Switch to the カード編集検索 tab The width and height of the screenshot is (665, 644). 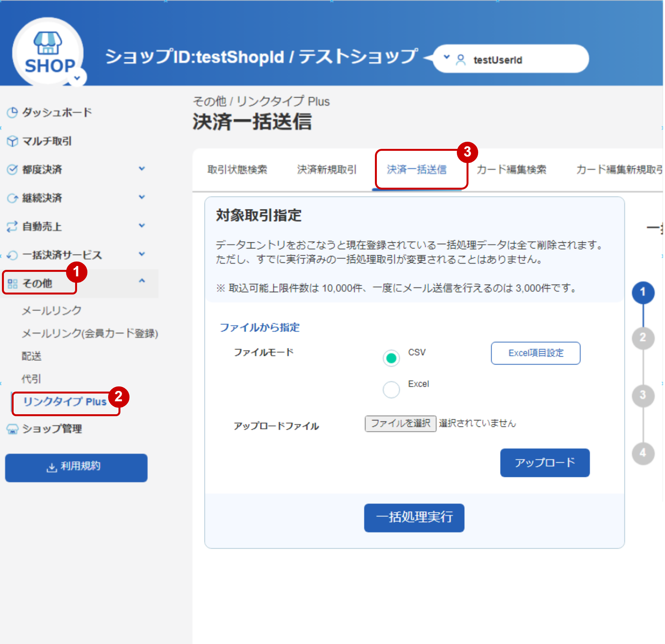coord(511,170)
